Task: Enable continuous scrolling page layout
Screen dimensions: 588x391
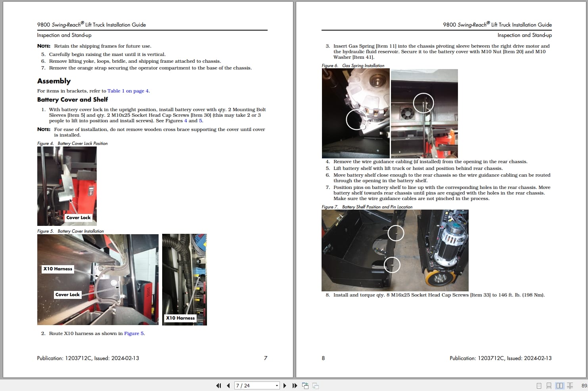Action: tap(549, 385)
